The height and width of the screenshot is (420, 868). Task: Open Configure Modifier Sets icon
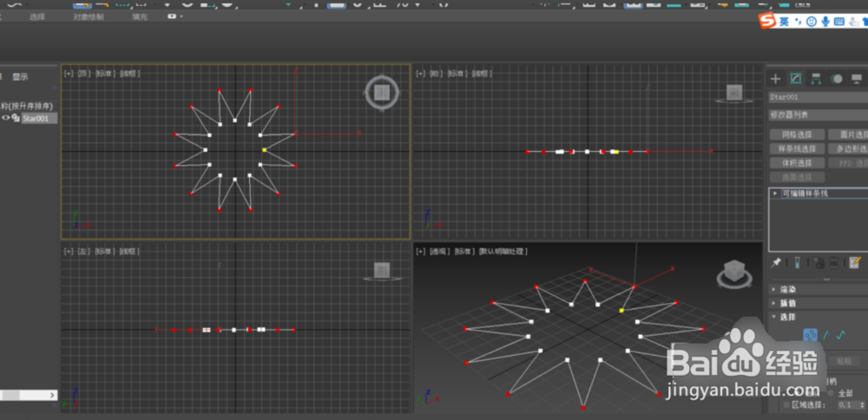[855, 262]
